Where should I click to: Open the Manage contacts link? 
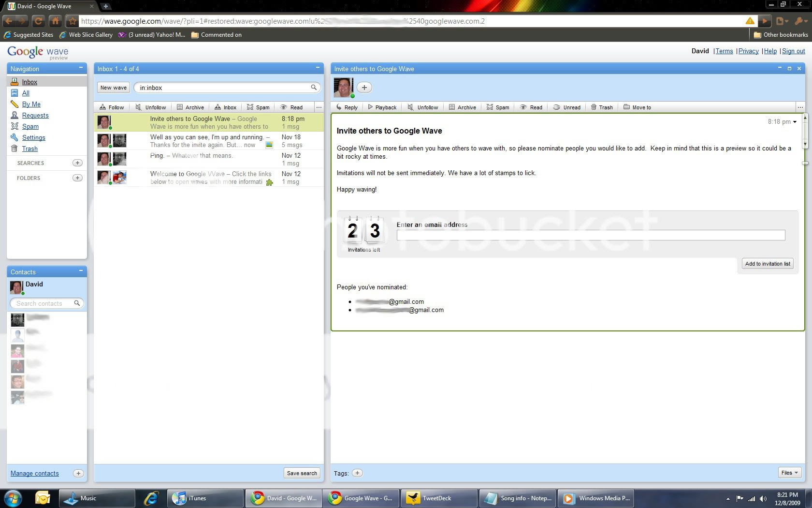35,473
